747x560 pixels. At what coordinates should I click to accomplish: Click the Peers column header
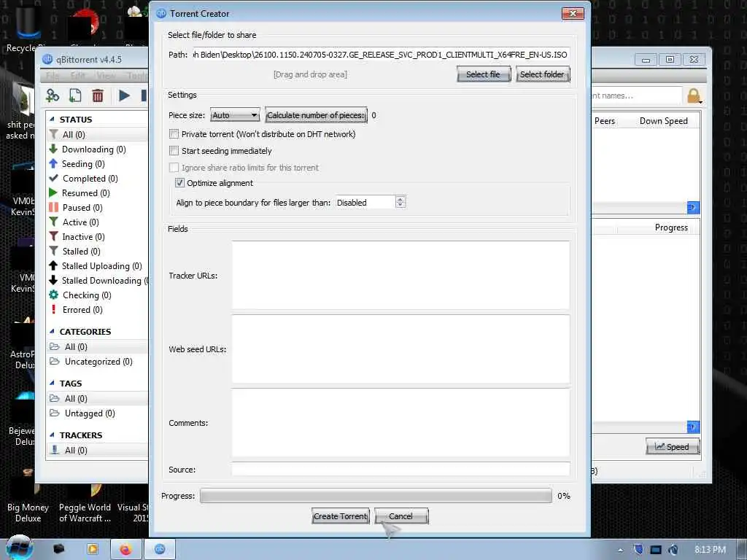click(605, 121)
